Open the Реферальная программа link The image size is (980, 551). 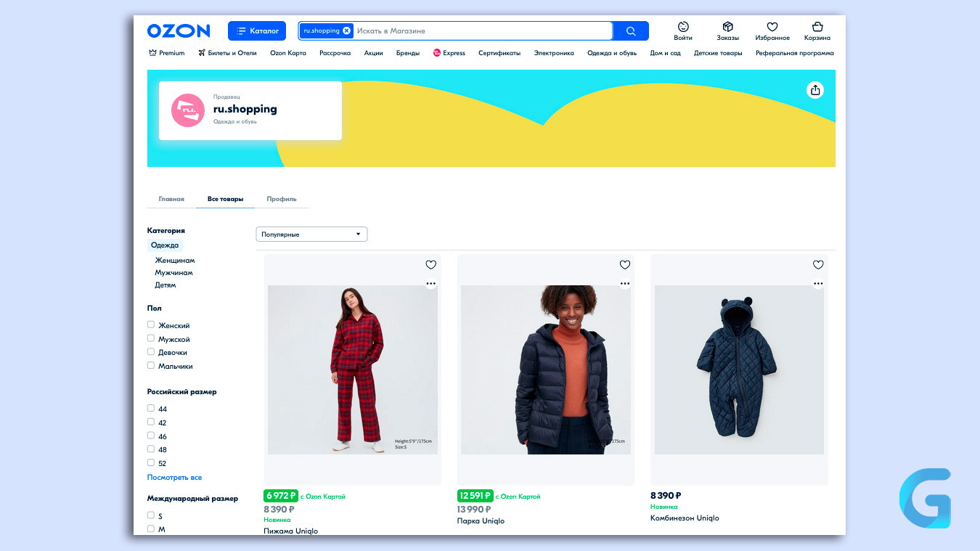pos(795,53)
